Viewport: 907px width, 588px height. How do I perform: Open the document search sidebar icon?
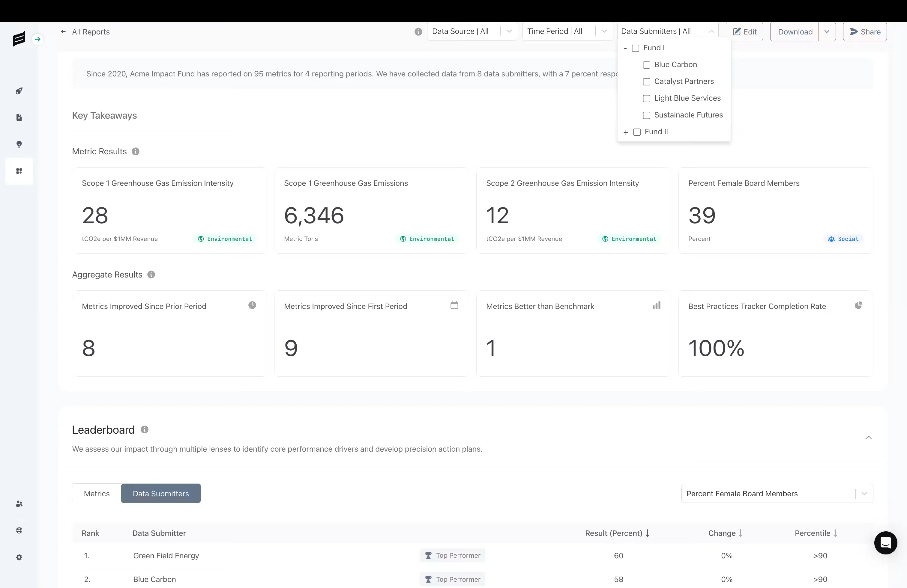(x=19, y=118)
